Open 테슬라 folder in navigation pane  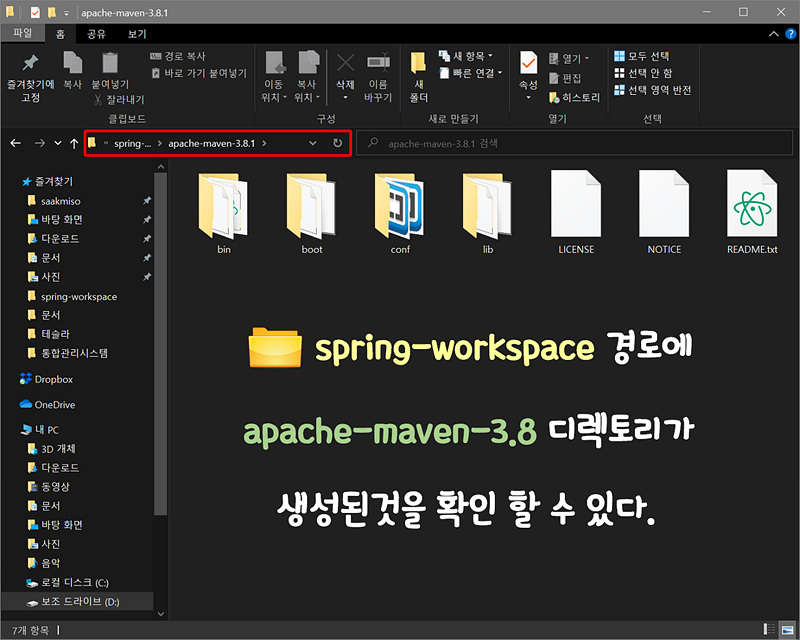(48, 334)
